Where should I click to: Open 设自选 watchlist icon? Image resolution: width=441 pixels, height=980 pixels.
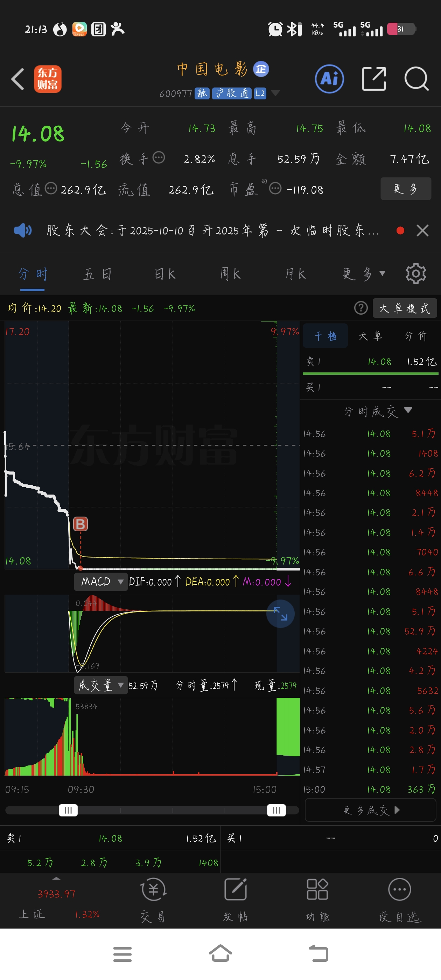coord(400,901)
